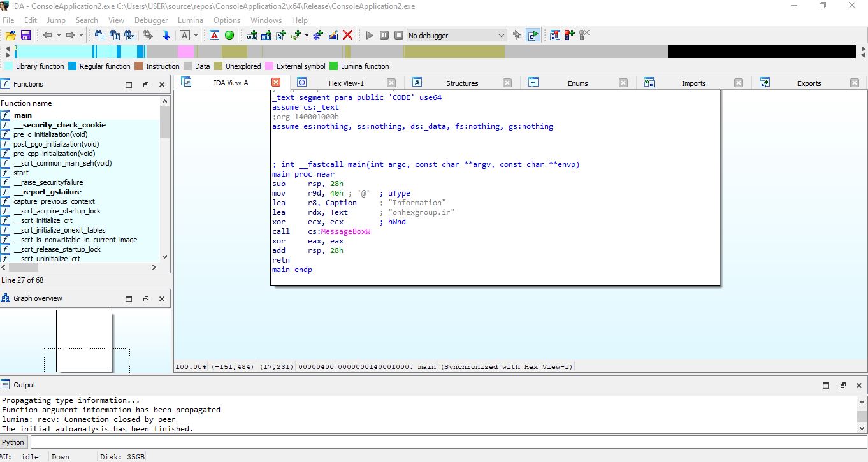
Task: Pause the debugger process
Action: tap(384, 35)
